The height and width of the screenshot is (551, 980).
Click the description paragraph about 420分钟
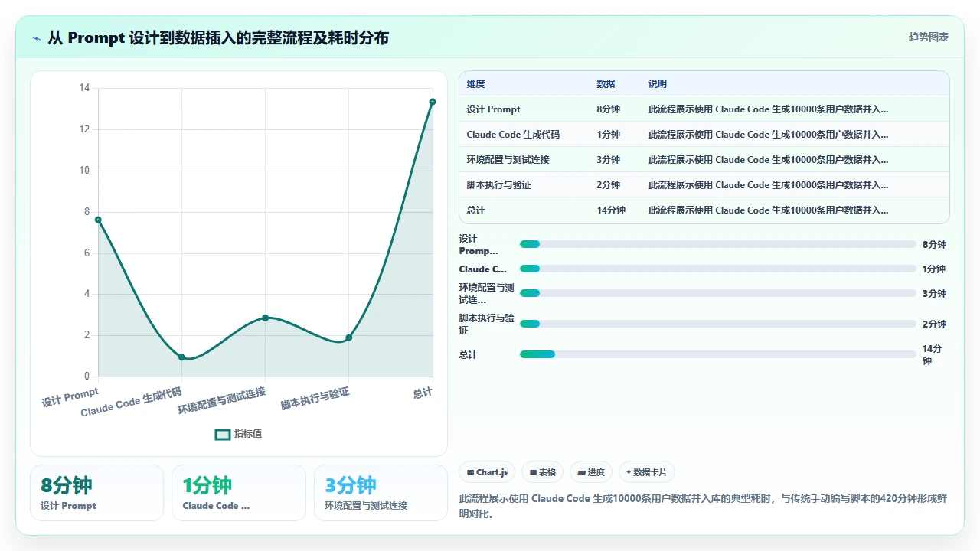tap(703, 506)
